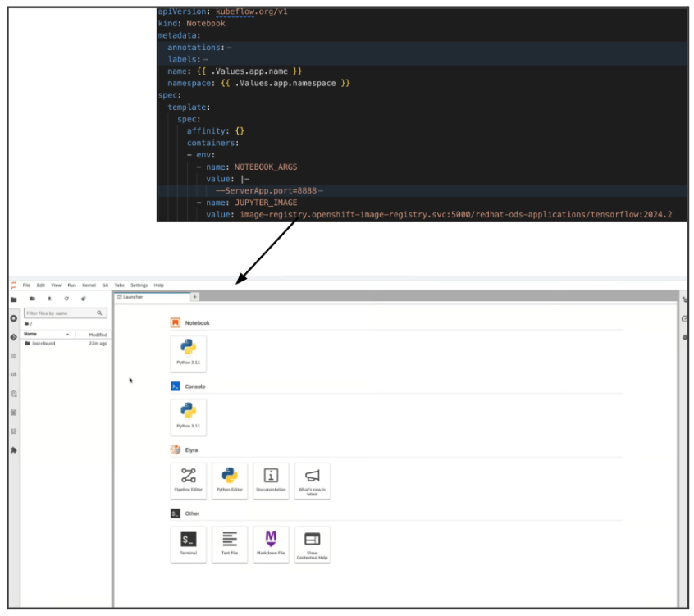Click the Upload Files toolbar icon
The image size is (694, 616).
(x=49, y=299)
